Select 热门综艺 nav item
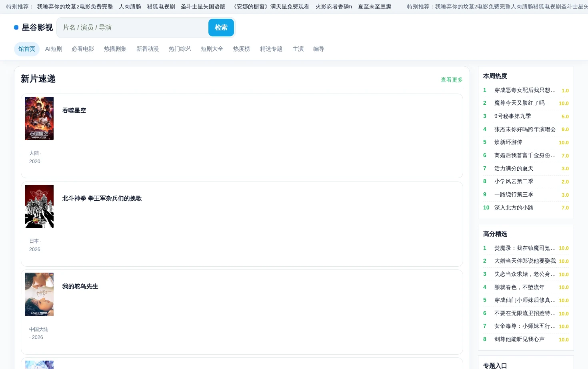Viewport: 588px width, 369px height. point(180,49)
